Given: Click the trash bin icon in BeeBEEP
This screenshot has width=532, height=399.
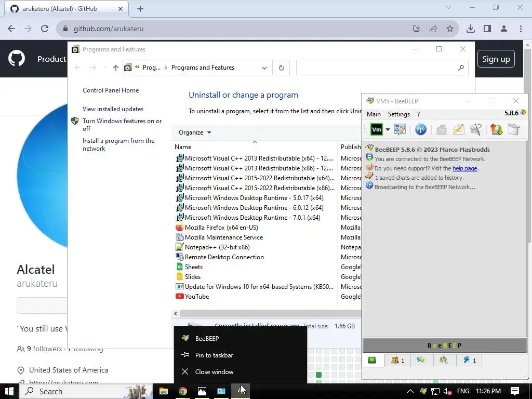Looking at the screenshot, I should (514, 129).
